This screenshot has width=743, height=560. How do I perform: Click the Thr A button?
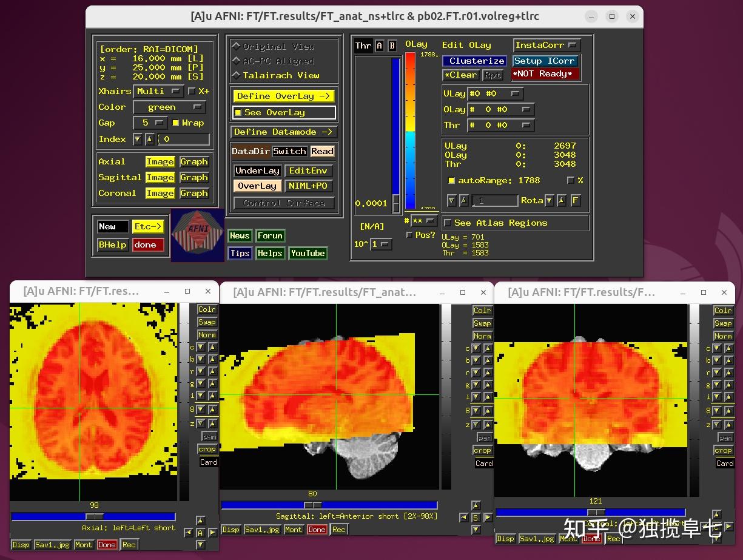(x=380, y=46)
